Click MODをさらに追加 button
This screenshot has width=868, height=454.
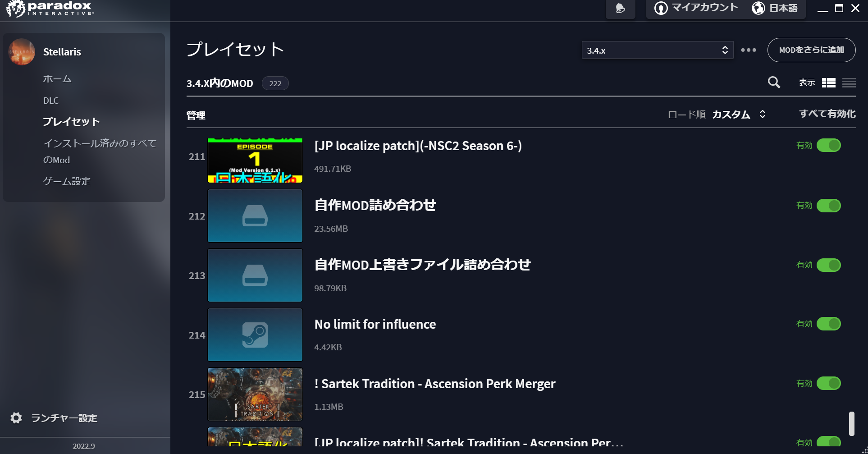(x=811, y=50)
